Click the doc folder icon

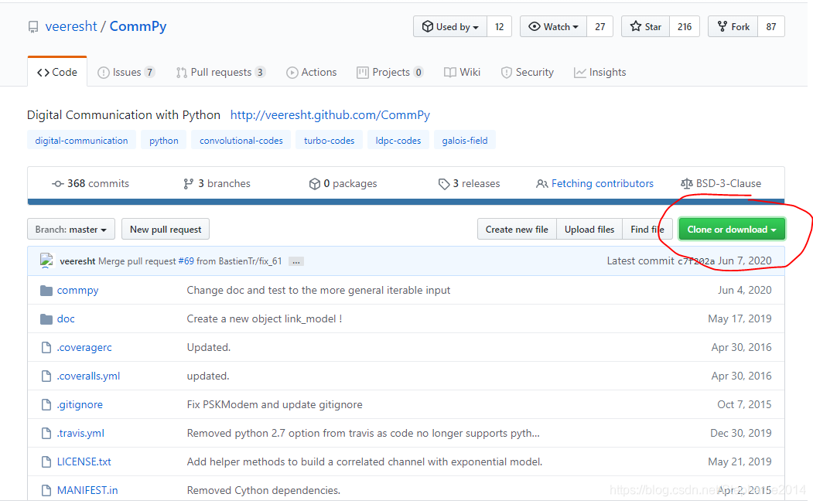(x=46, y=318)
